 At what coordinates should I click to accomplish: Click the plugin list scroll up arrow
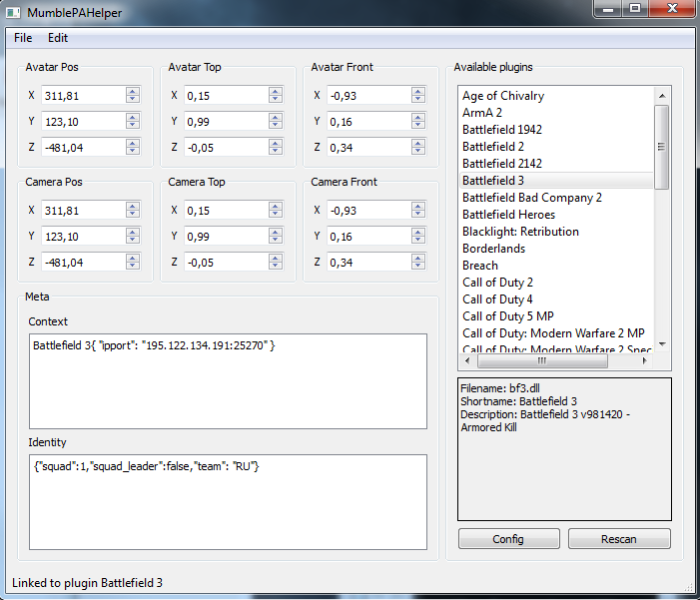click(662, 96)
